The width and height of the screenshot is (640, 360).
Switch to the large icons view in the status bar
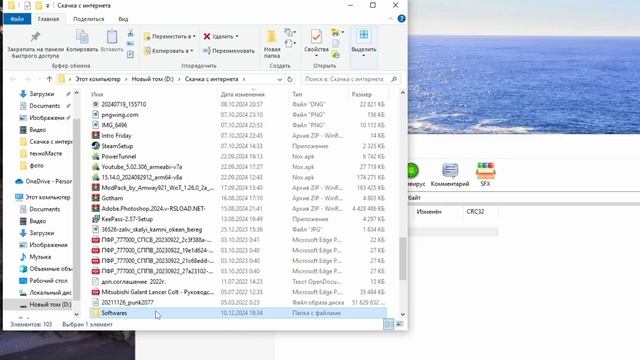tap(400, 324)
